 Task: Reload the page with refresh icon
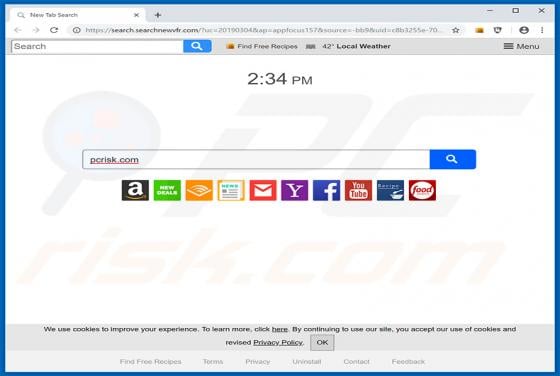(x=54, y=30)
